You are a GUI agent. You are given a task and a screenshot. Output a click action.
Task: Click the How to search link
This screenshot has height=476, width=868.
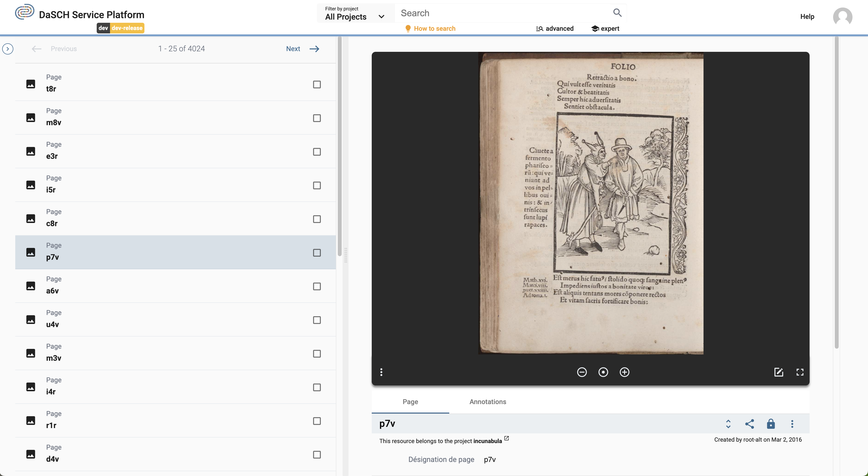pyautogui.click(x=434, y=28)
